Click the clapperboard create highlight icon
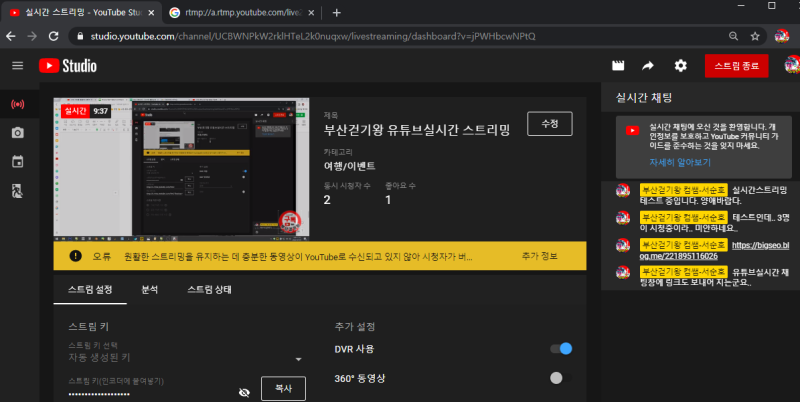 [x=618, y=65]
